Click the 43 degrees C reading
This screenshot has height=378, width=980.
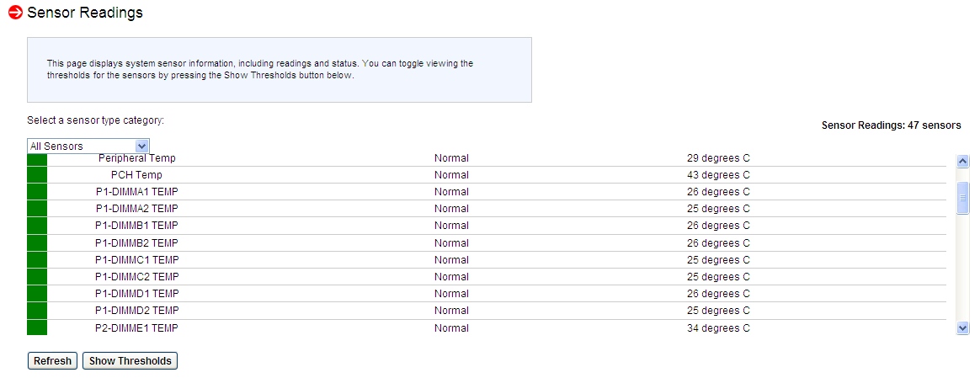pos(718,175)
